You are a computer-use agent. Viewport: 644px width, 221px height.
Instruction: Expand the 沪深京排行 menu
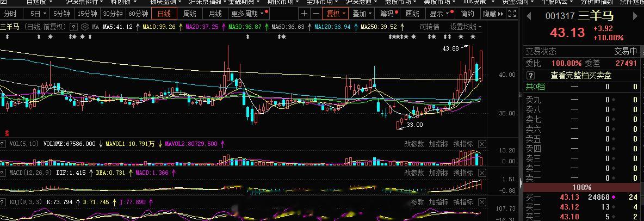pos(84,2)
